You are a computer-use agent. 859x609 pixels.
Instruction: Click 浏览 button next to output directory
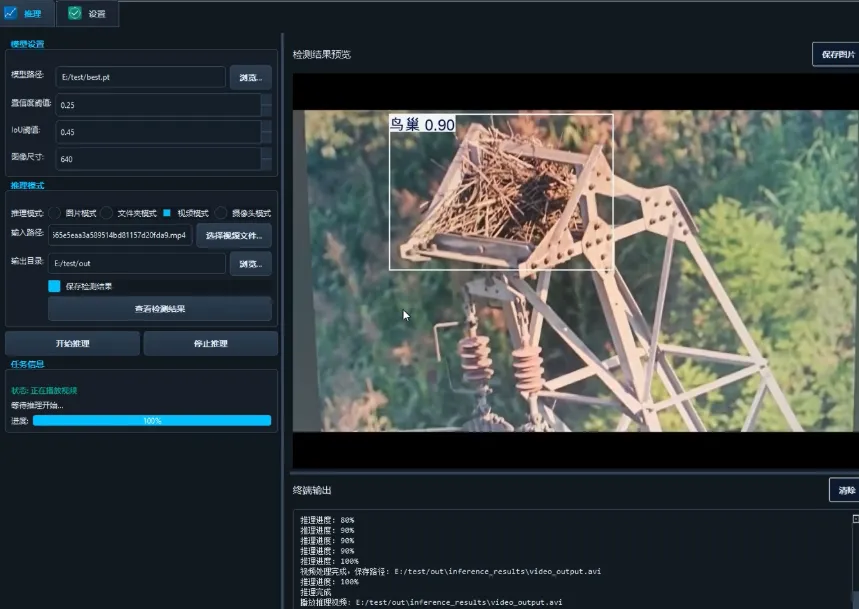pos(250,263)
